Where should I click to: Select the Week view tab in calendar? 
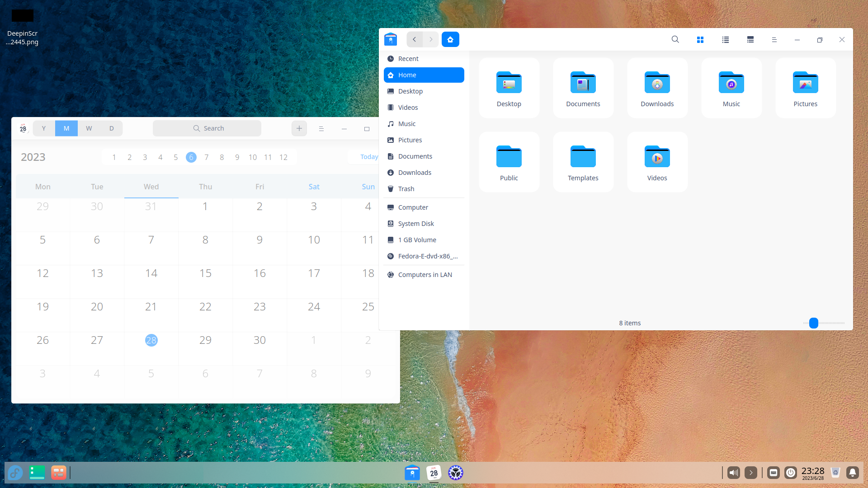[89, 128]
